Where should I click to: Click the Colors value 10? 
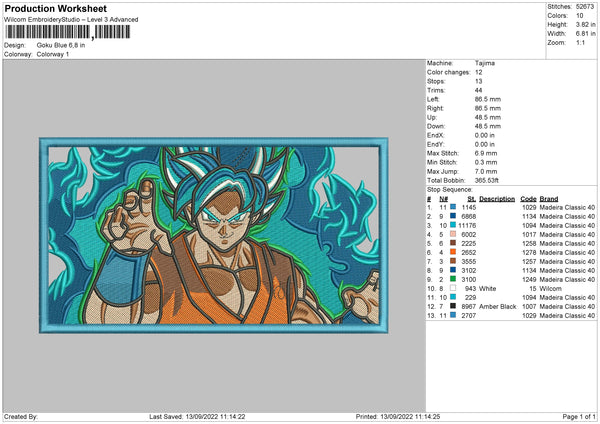pos(580,16)
